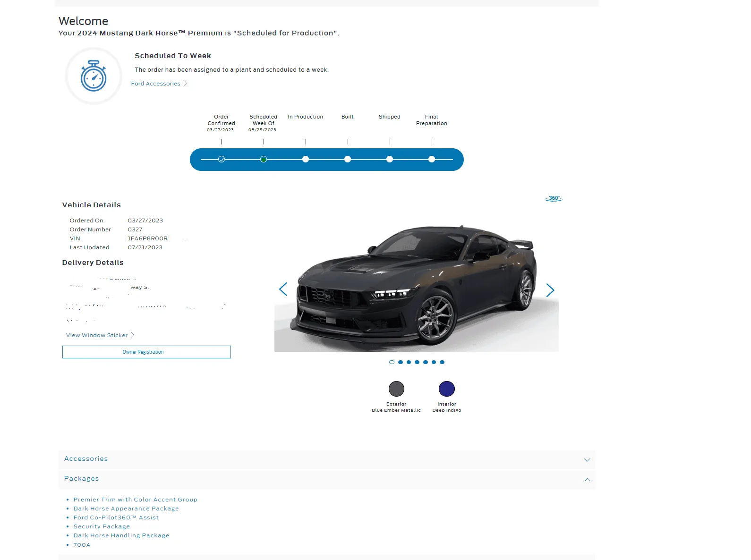Click the Order Confirmed stage label

pyautogui.click(x=222, y=120)
